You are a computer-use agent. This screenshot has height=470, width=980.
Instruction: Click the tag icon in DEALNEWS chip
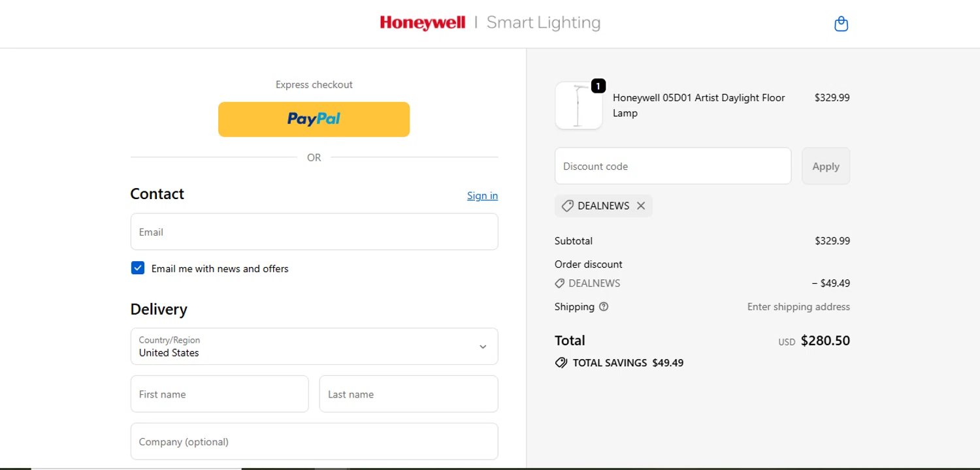[567, 206]
